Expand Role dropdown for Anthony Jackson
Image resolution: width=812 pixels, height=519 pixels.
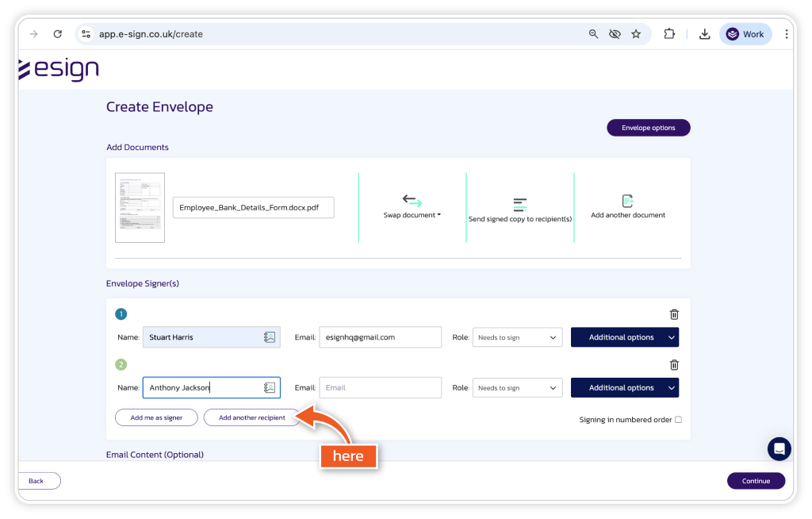[x=517, y=388]
